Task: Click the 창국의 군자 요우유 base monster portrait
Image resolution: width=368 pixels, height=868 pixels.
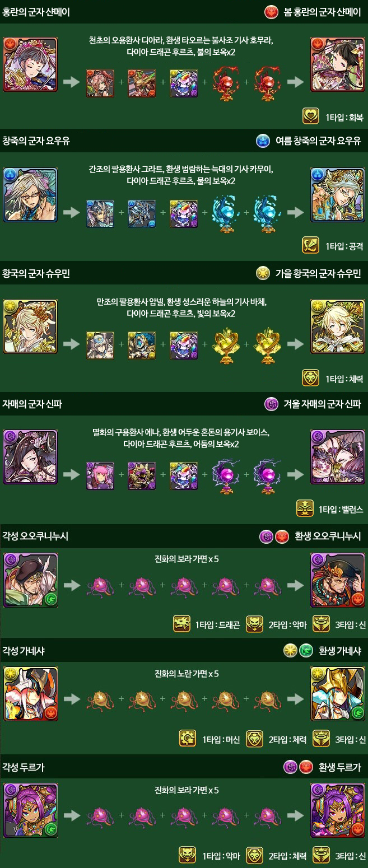Action: [x=30, y=194]
